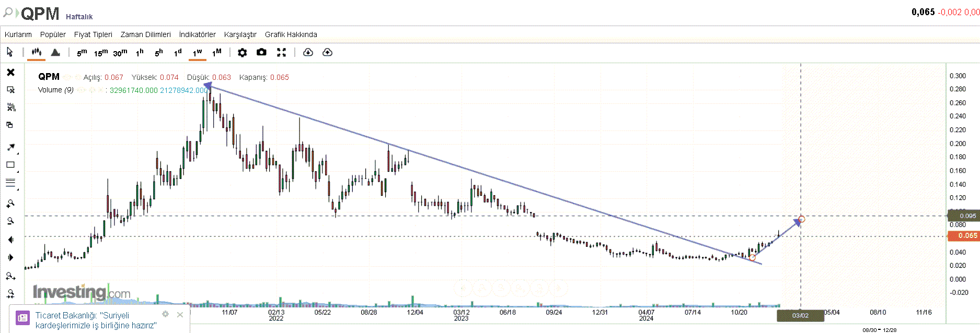The height and width of the screenshot is (333, 980).
Task: Open the Zaman Dilimleri menu
Action: (x=146, y=34)
